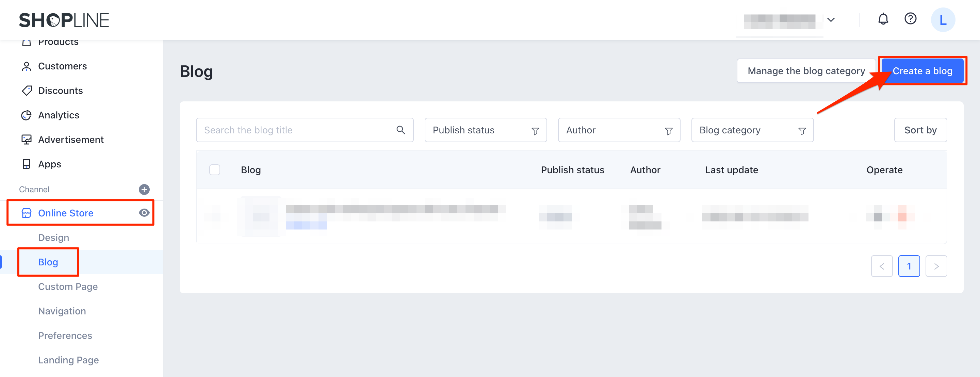980x377 pixels.
Task: Click the Analytics pie chart icon
Action: point(26,115)
